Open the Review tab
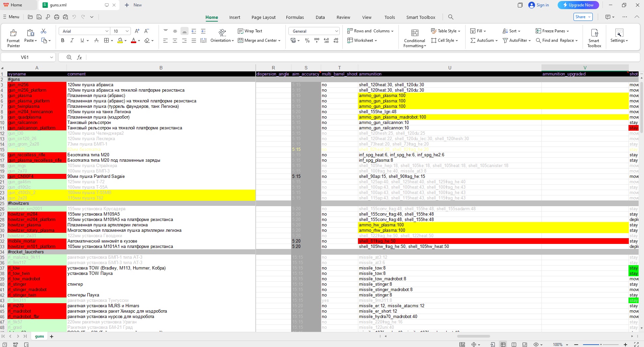This screenshot has width=644, height=347. click(x=343, y=17)
